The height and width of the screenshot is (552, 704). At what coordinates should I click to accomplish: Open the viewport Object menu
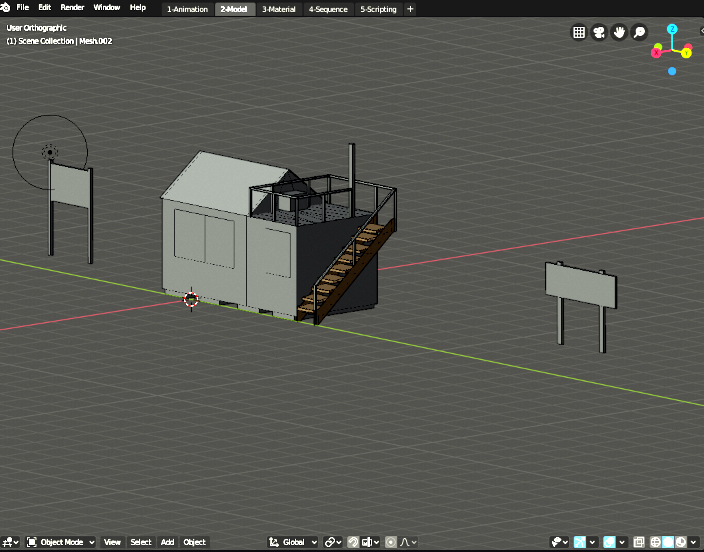click(x=194, y=542)
